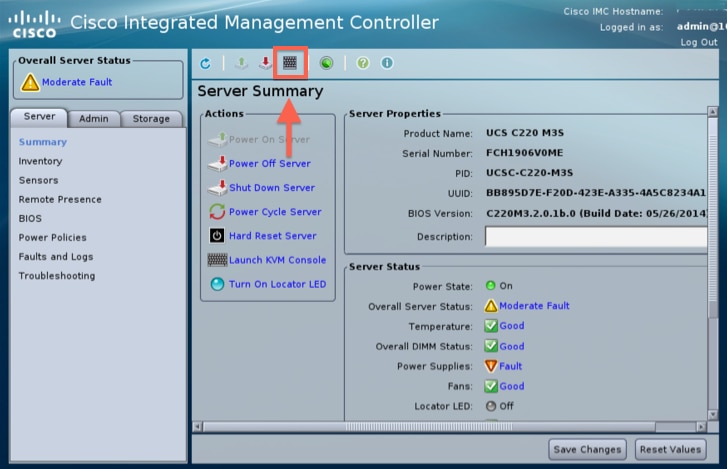The height and width of the screenshot is (469, 727).
Task: Switch to the Storage tab
Action: (x=151, y=119)
